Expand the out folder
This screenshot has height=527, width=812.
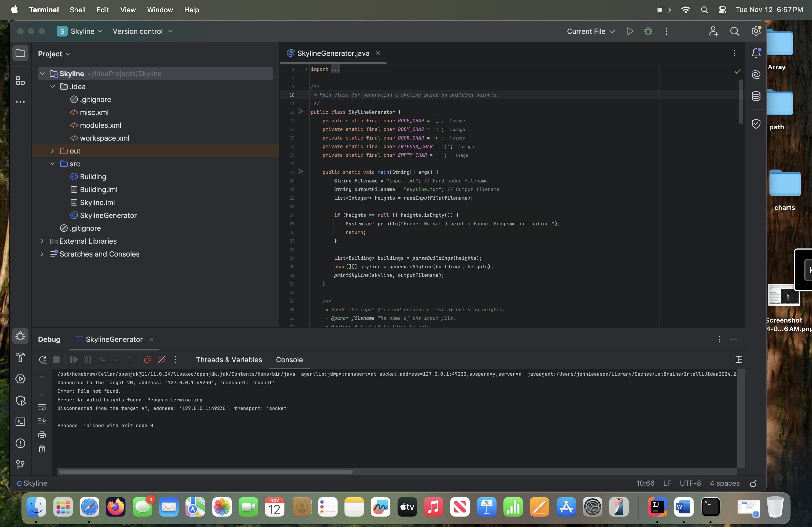[x=52, y=151]
